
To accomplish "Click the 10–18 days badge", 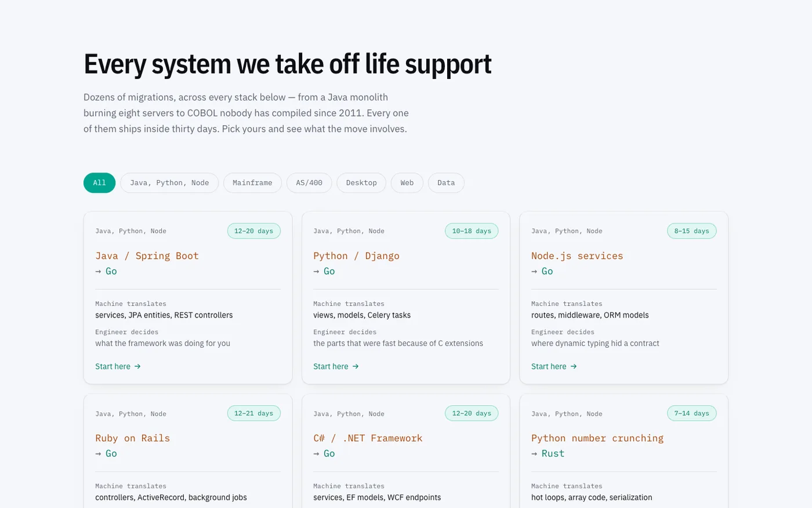I will coord(472,231).
